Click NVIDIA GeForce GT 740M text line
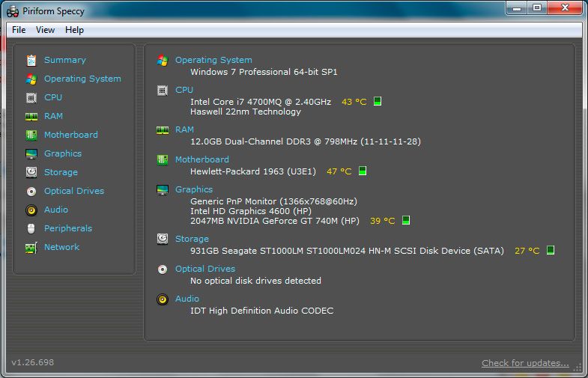This screenshot has width=588, height=378. [274, 221]
